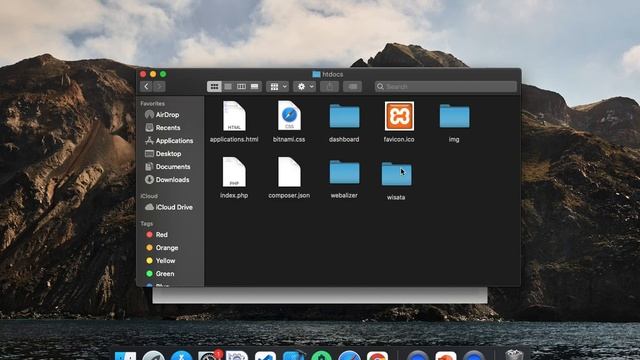Click the index.php file name
The width and height of the screenshot is (640, 360).
234,196
